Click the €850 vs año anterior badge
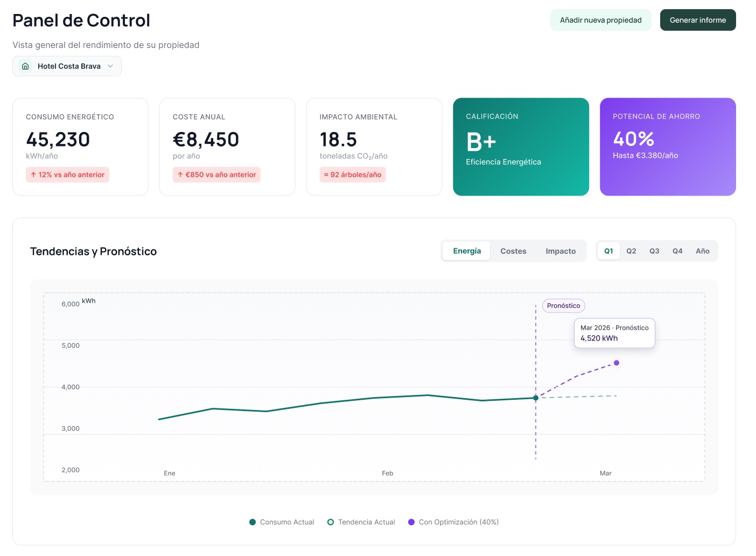The image size is (756, 556). point(216,175)
